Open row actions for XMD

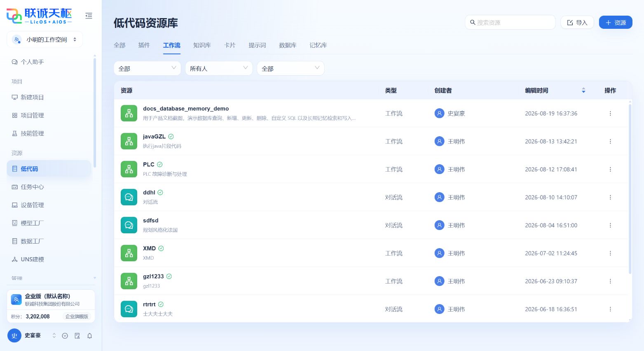coord(610,253)
